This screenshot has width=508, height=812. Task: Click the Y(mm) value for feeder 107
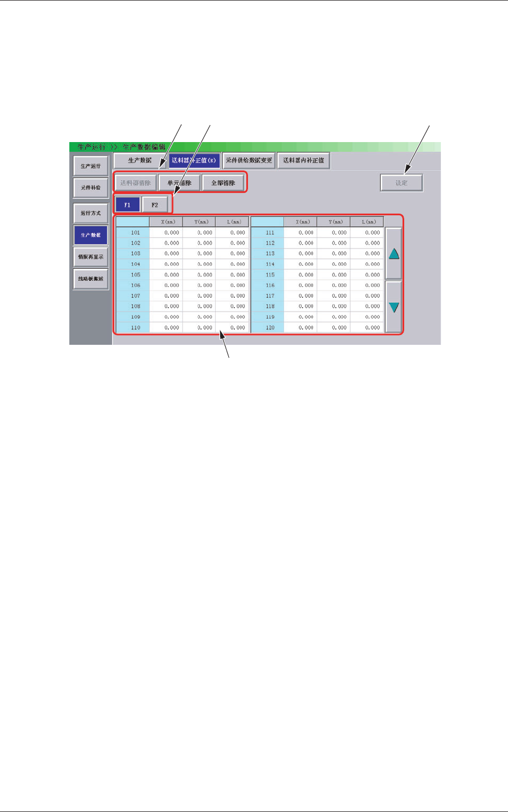point(199,296)
